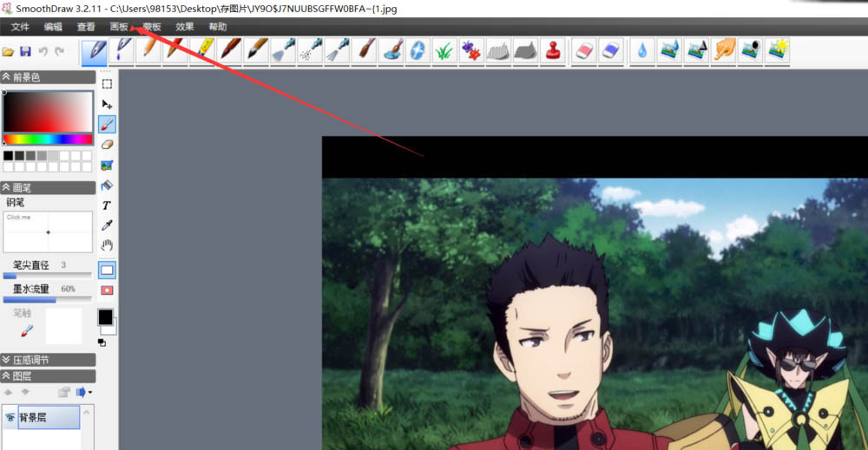Select the black-tip paint brush

pos(257,51)
